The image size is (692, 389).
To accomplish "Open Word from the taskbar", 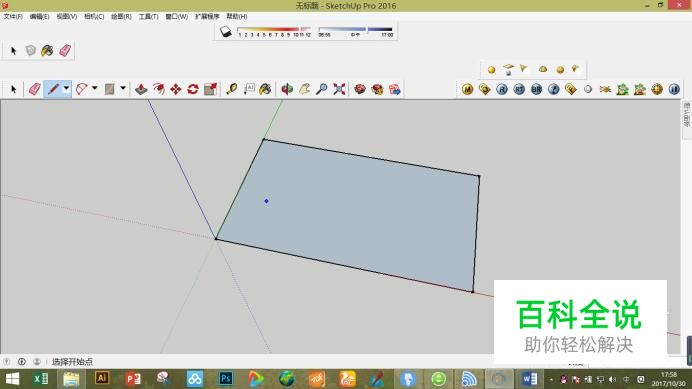I will [530, 379].
